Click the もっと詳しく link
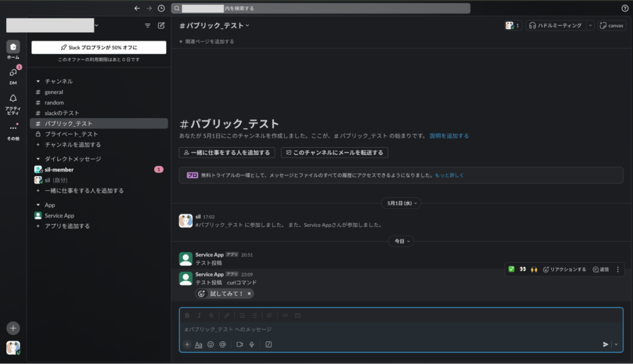This screenshot has width=633, height=364. pos(449,176)
